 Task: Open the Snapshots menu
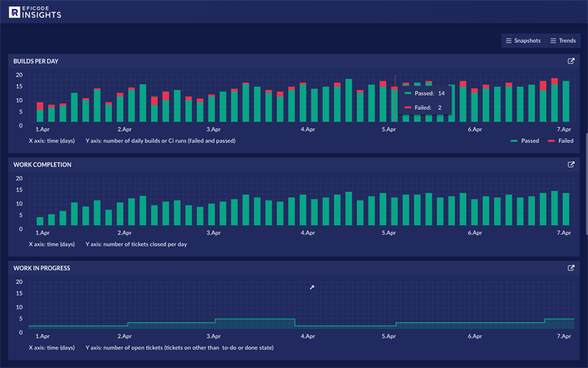tap(523, 40)
